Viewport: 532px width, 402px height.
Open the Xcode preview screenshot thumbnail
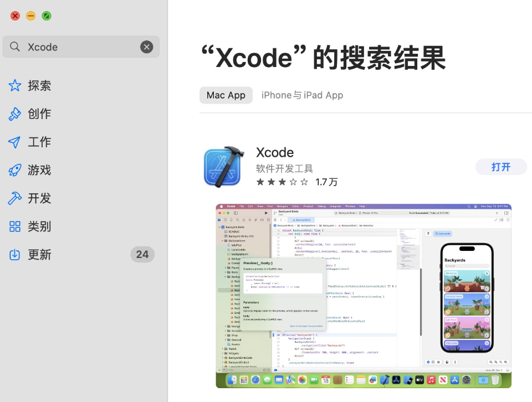[x=364, y=296]
